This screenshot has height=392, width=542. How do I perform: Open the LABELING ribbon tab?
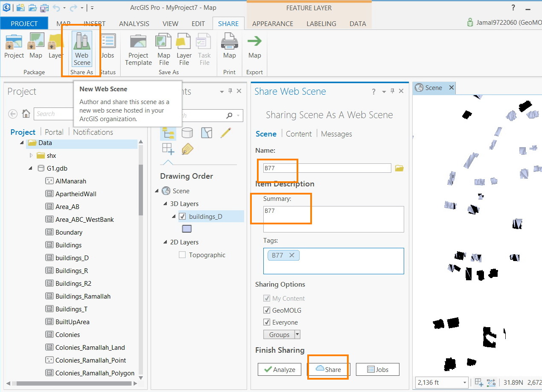(x=321, y=24)
